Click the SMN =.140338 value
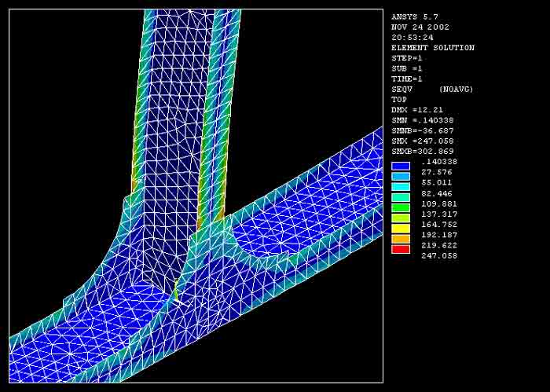 pyautogui.click(x=423, y=120)
